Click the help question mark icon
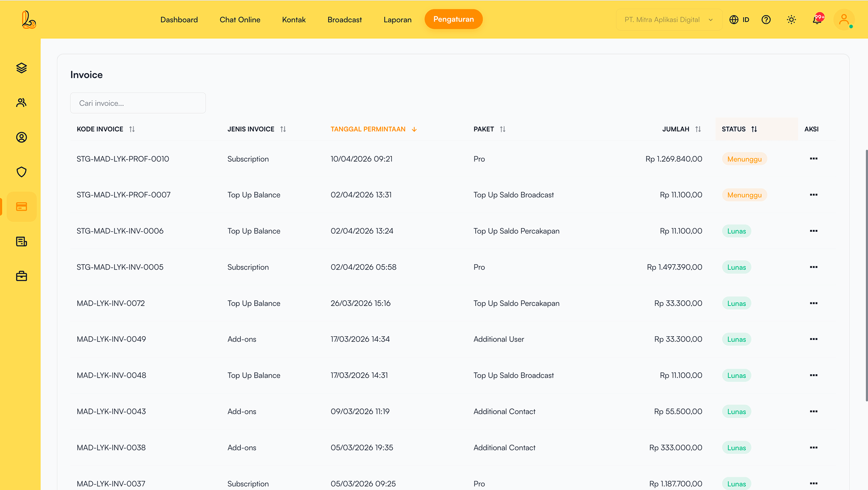Image resolution: width=868 pixels, height=490 pixels. pos(766,19)
